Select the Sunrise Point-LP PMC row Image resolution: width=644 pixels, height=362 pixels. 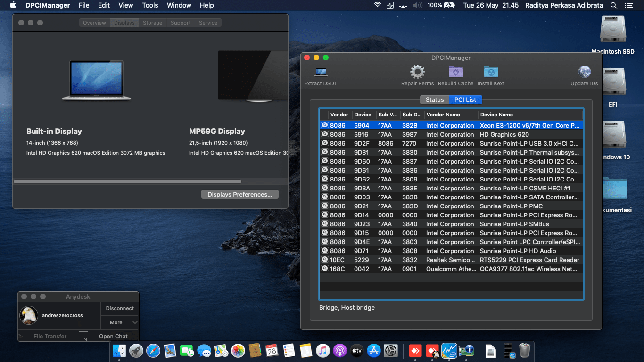[x=451, y=206]
